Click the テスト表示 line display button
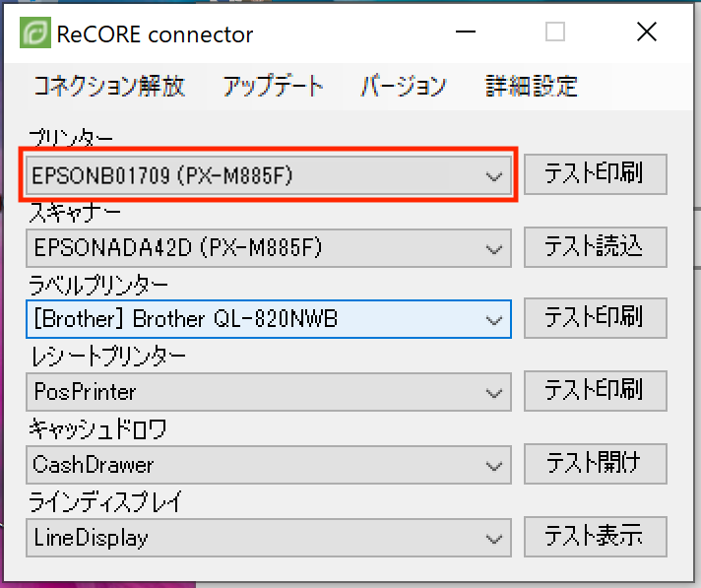 [x=595, y=536]
